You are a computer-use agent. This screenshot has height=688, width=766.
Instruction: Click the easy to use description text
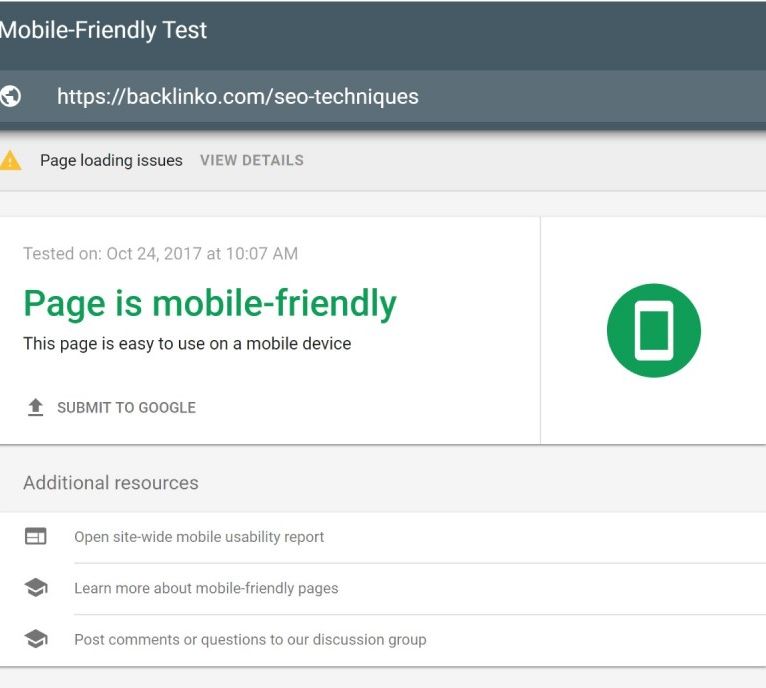point(187,344)
